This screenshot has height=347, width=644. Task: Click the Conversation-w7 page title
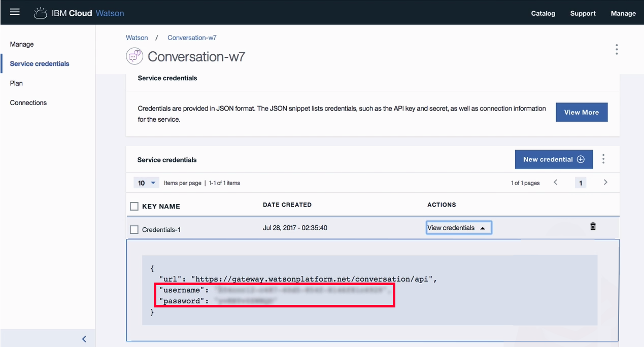(196, 56)
